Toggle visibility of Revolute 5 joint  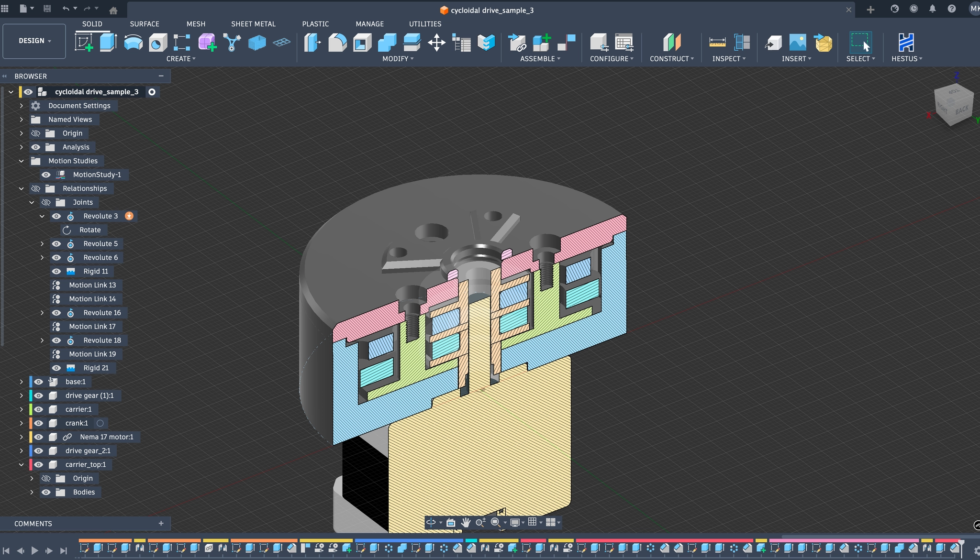[x=56, y=244]
